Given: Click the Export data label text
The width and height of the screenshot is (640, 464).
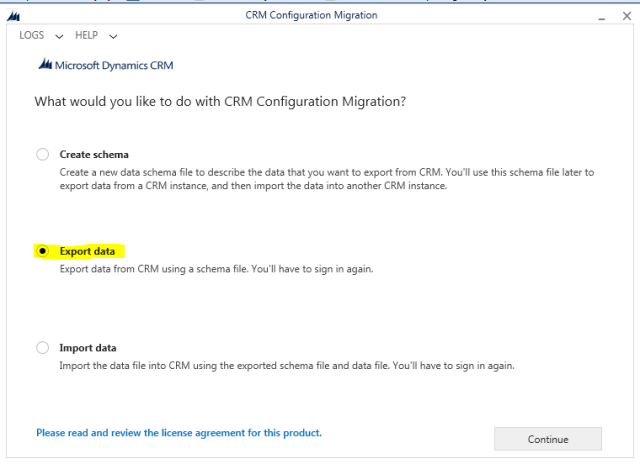Looking at the screenshot, I should [x=87, y=251].
